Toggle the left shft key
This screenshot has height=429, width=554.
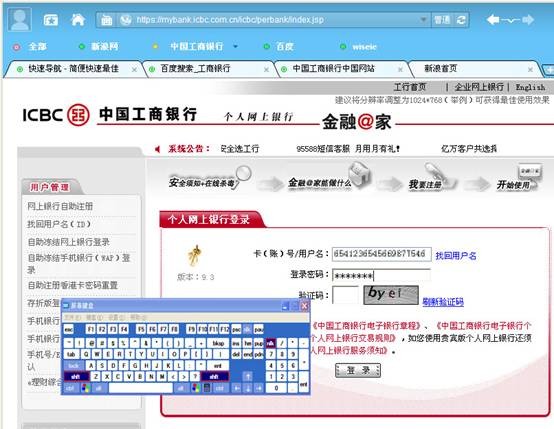pos(76,377)
